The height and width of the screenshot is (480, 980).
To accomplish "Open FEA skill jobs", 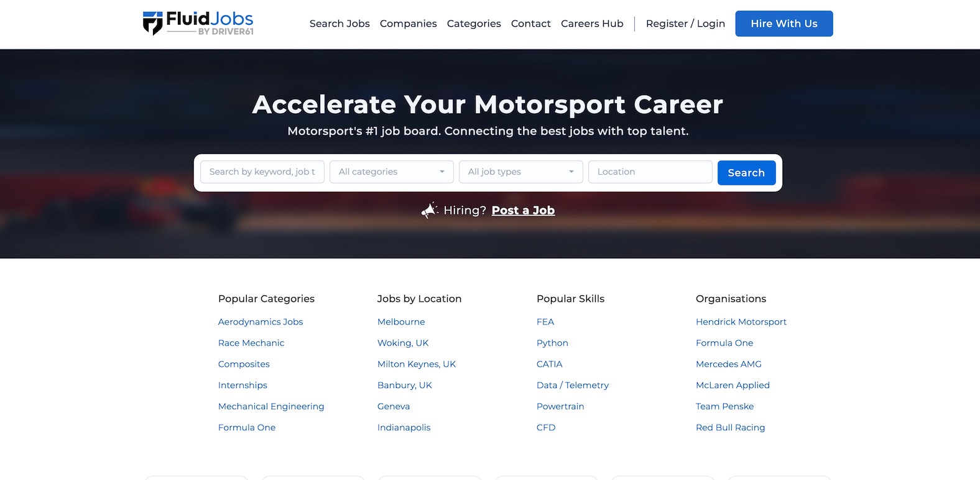I will point(545,322).
